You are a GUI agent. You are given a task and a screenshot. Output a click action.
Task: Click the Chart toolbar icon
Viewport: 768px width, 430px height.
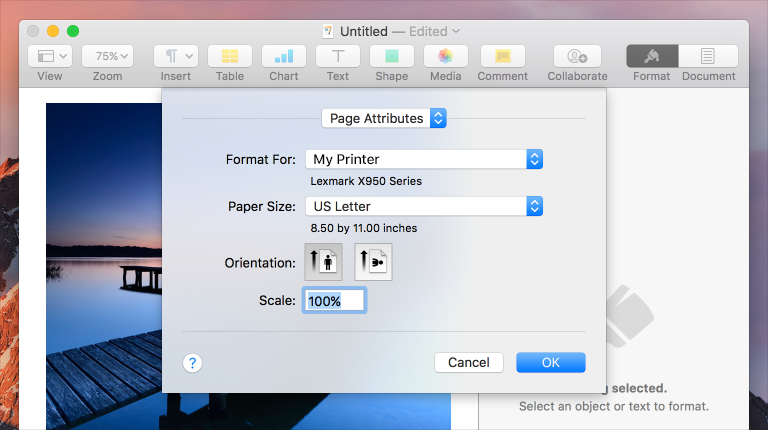pyautogui.click(x=284, y=56)
